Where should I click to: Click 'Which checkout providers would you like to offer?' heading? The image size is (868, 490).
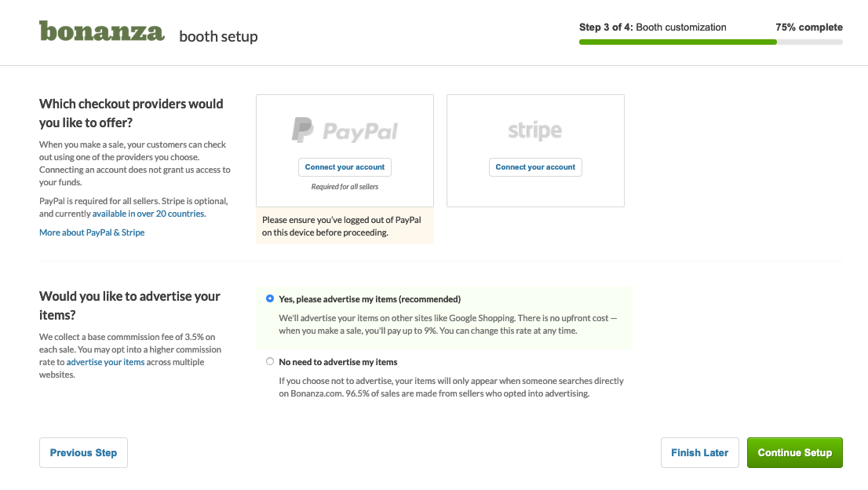click(x=131, y=113)
